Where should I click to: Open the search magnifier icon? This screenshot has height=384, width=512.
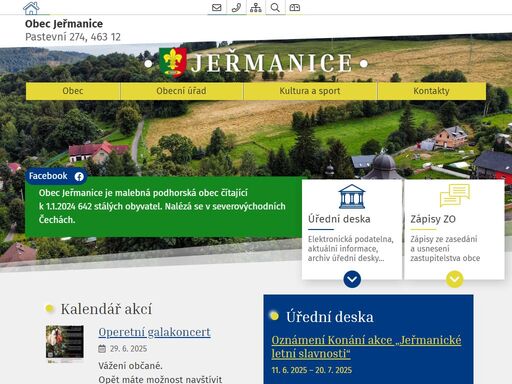point(275,7)
